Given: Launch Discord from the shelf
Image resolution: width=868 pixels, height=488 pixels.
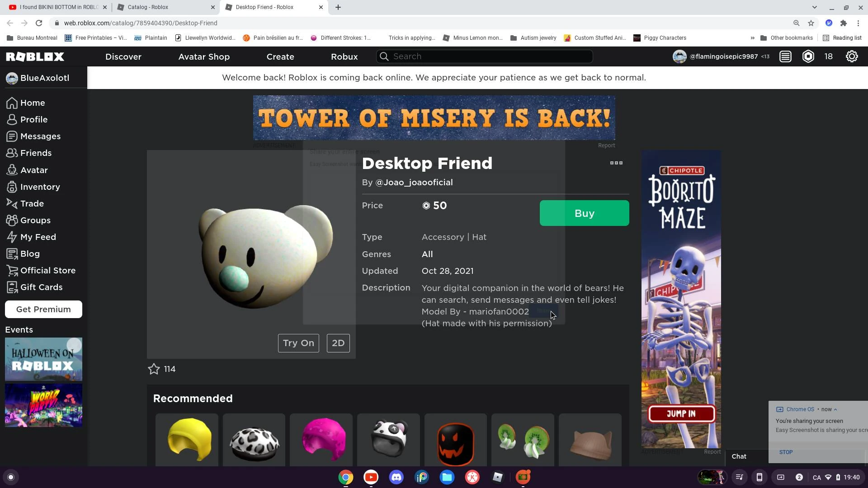Looking at the screenshot, I should tap(396, 477).
